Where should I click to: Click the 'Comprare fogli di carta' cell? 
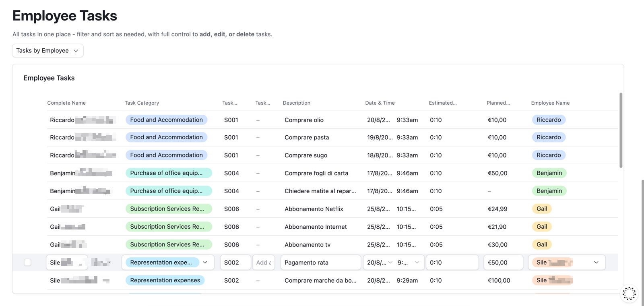click(x=316, y=173)
